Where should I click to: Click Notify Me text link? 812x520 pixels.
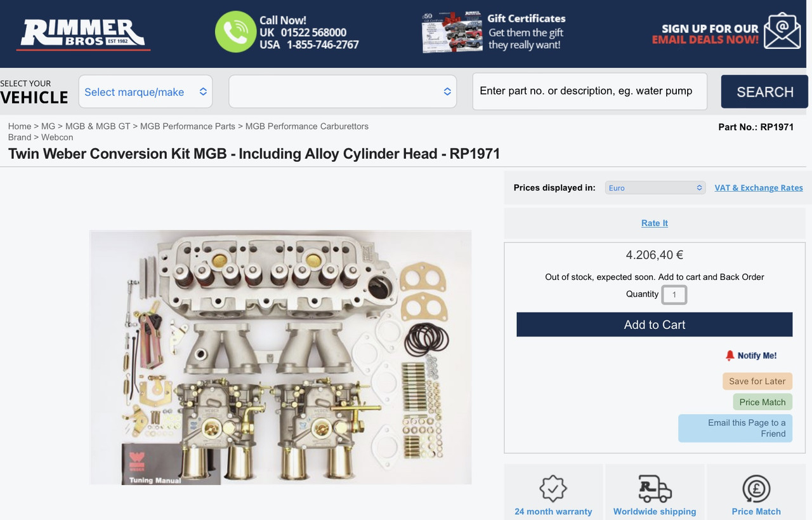(757, 356)
